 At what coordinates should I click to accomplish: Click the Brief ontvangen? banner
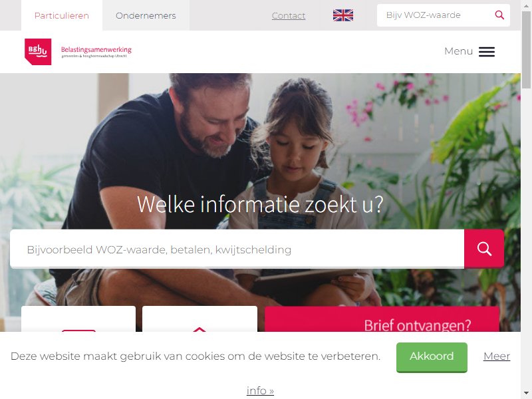[x=382, y=319]
